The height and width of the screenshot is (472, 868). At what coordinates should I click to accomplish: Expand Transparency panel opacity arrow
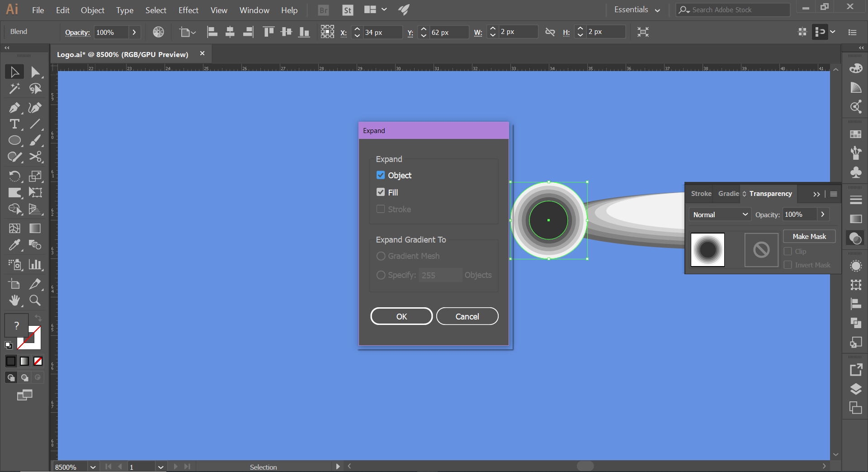(823, 215)
